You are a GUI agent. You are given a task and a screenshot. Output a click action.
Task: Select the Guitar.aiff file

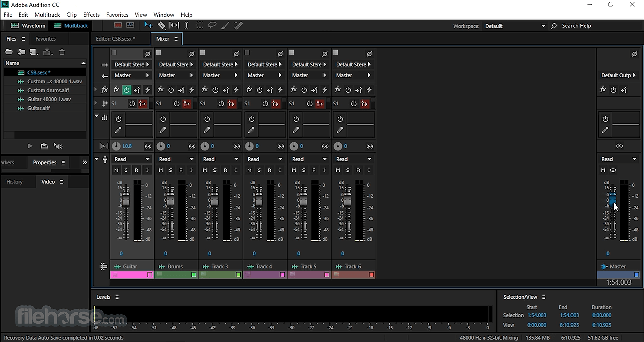[x=39, y=108]
